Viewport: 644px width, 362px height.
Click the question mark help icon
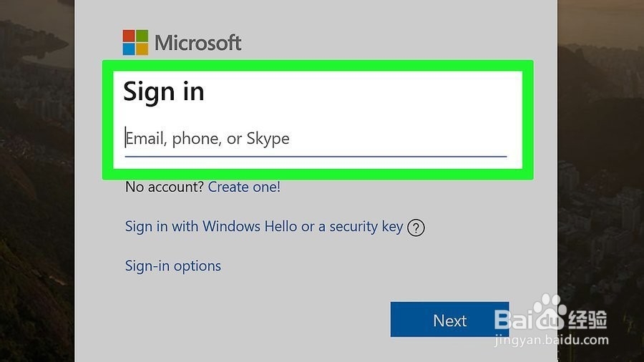pyautogui.click(x=416, y=228)
